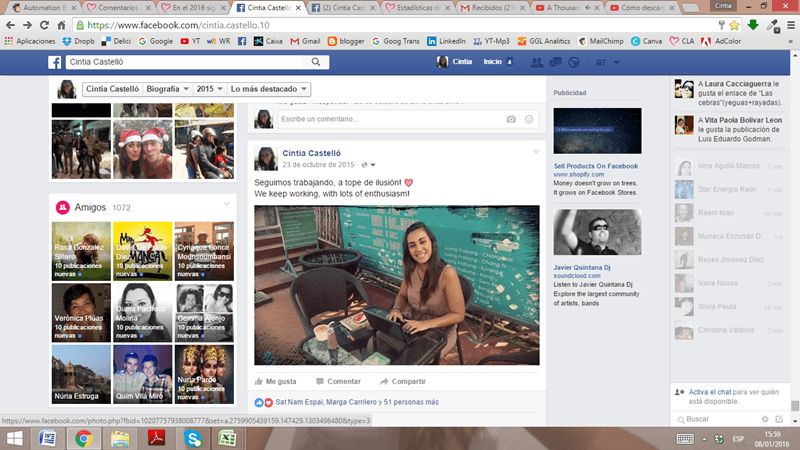The height and width of the screenshot is (450, 800).
Task: Open the photo of the woman at the laptop
Action: tap(396, 285)
